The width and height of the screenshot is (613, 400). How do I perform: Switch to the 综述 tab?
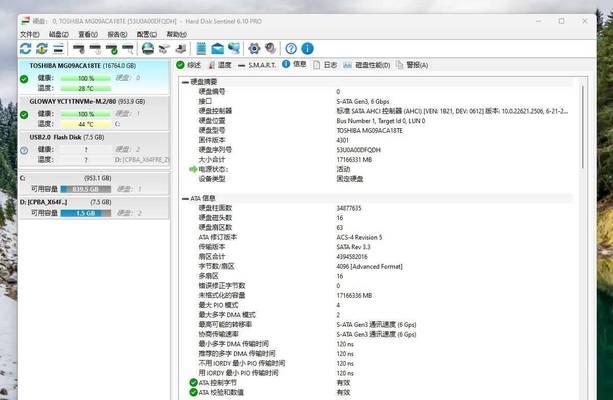click(x=188, y=65)
